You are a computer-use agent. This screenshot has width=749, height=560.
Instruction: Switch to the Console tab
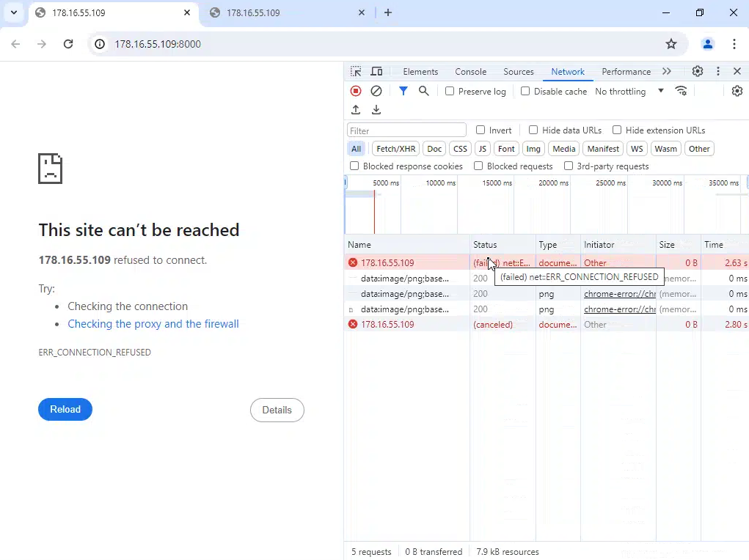point(470,71)
